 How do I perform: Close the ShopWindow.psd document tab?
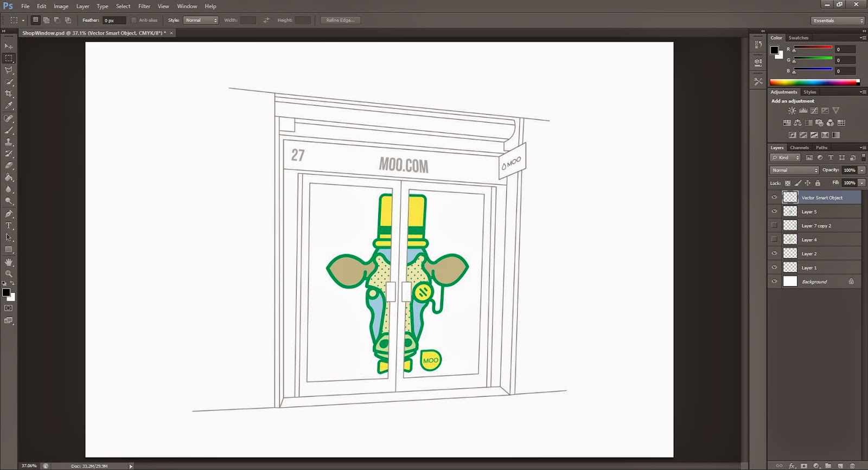point(171,33)
